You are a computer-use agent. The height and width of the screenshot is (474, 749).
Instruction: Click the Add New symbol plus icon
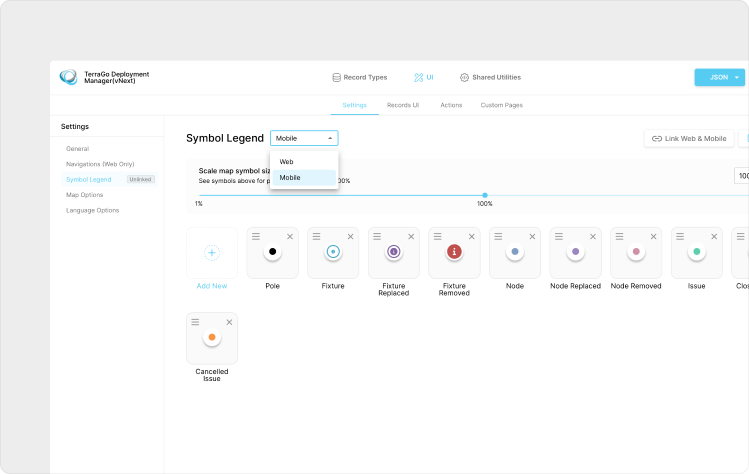pos(211,253)
